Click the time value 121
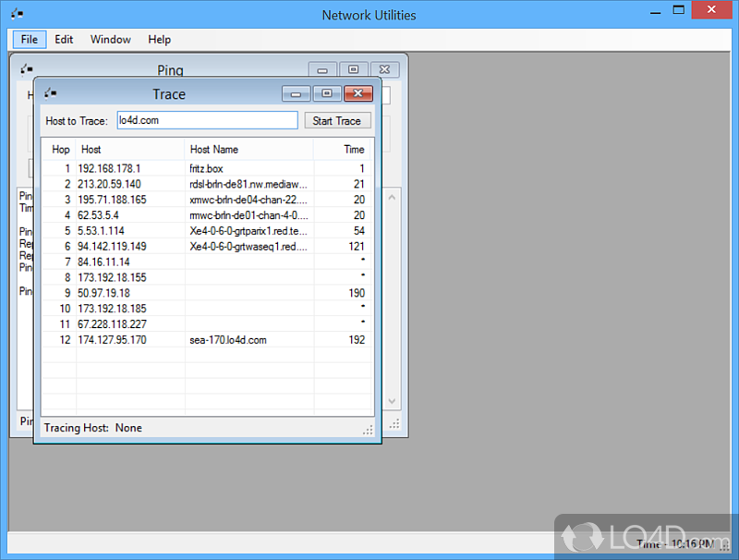Screen dimensions: 739x560 tap(357, 247)
